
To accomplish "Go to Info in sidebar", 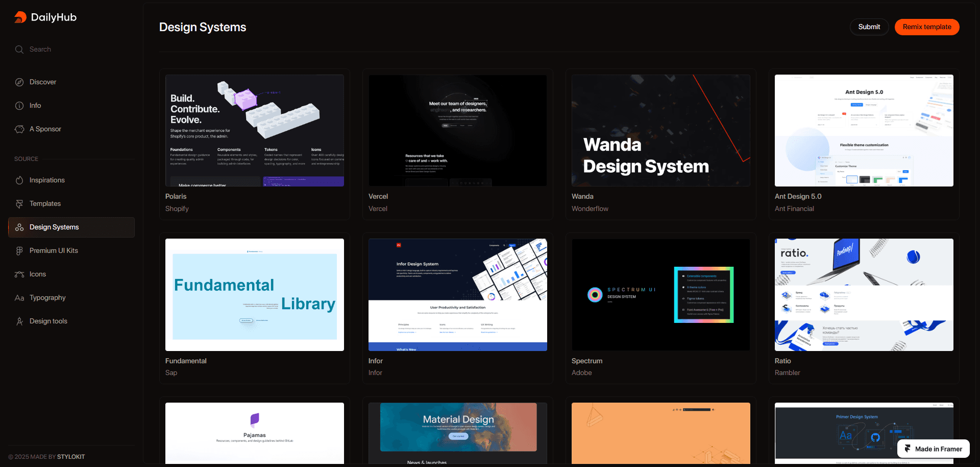I will pos(35,106).
